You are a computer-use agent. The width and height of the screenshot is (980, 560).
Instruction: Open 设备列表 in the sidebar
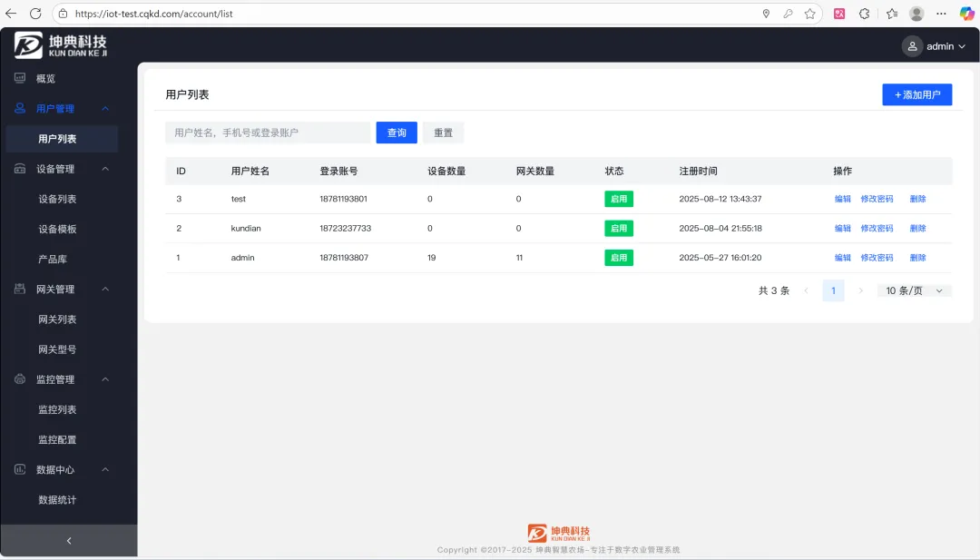click(x=57, y=199)
